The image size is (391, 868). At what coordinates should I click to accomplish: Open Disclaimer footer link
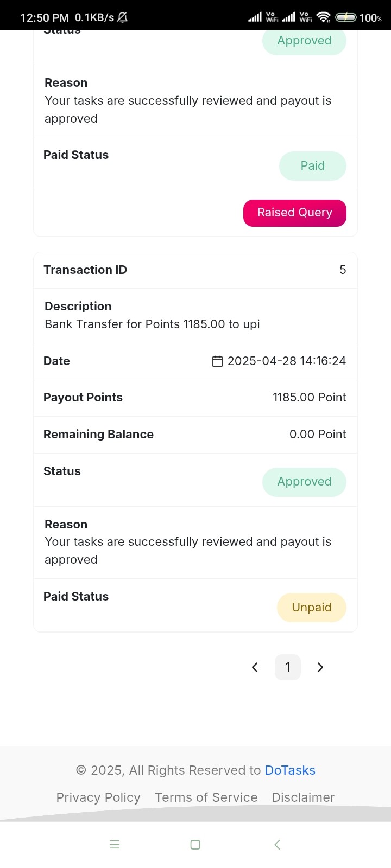pyautogui.click(x=303, y=797)
